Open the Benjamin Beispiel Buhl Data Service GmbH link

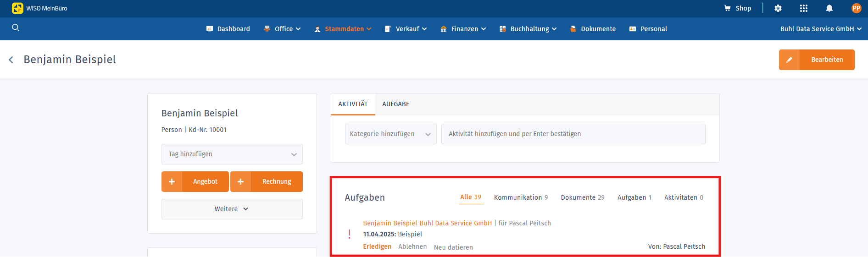(x=427, y=223)
